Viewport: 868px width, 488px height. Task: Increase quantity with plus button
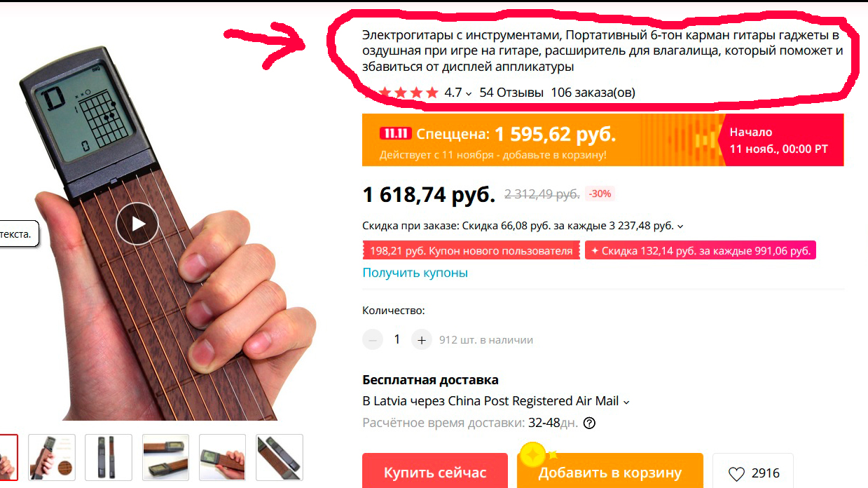pos(421,339)
